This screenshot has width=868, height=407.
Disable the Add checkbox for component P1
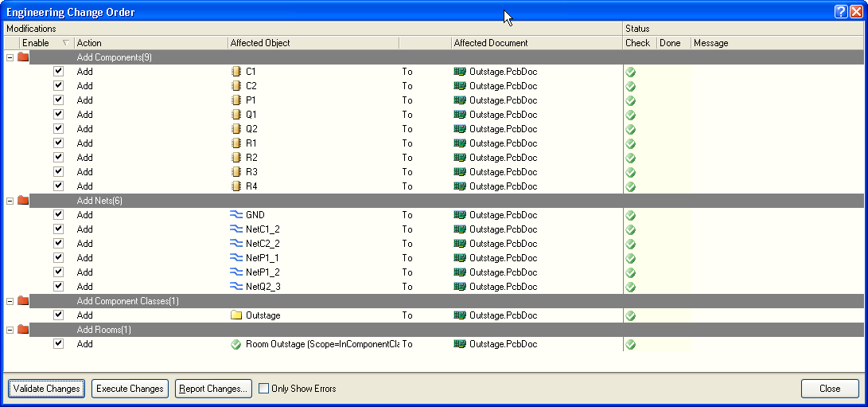[58, 100]
